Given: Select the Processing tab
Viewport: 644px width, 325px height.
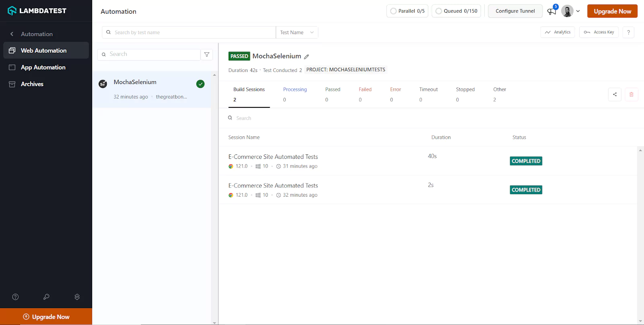Looking at the screenshot, I should pyautogui.click(x=295, y=95).
